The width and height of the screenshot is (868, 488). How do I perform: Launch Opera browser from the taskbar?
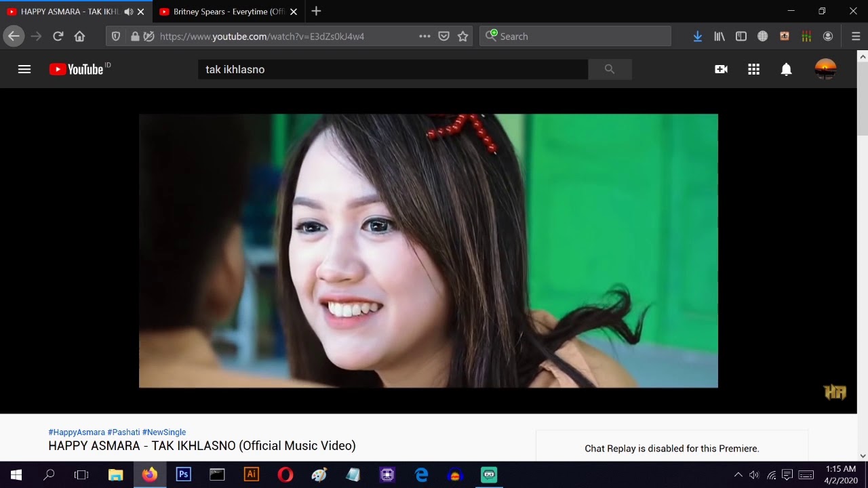click(285, 475)
